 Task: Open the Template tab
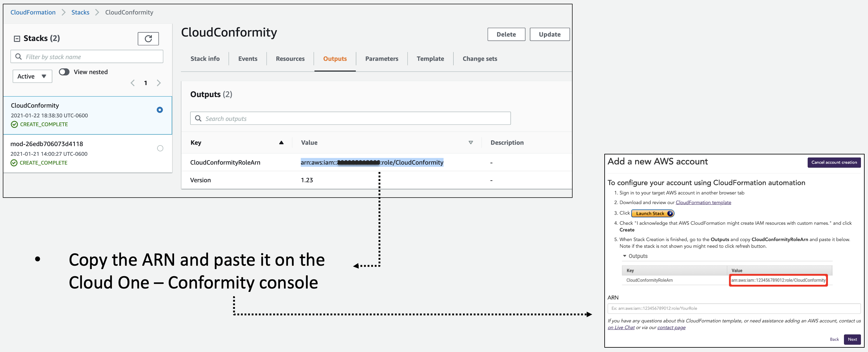[x=430, y=59]
